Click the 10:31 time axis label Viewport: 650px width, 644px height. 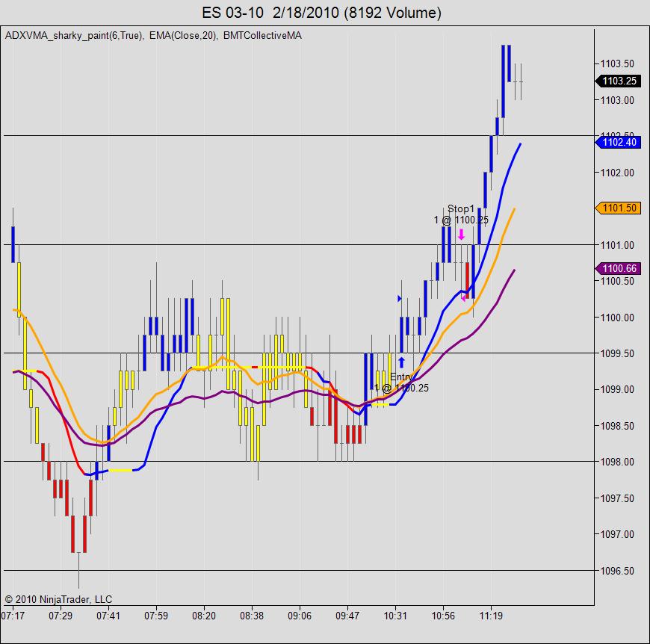tap(395, 616)
